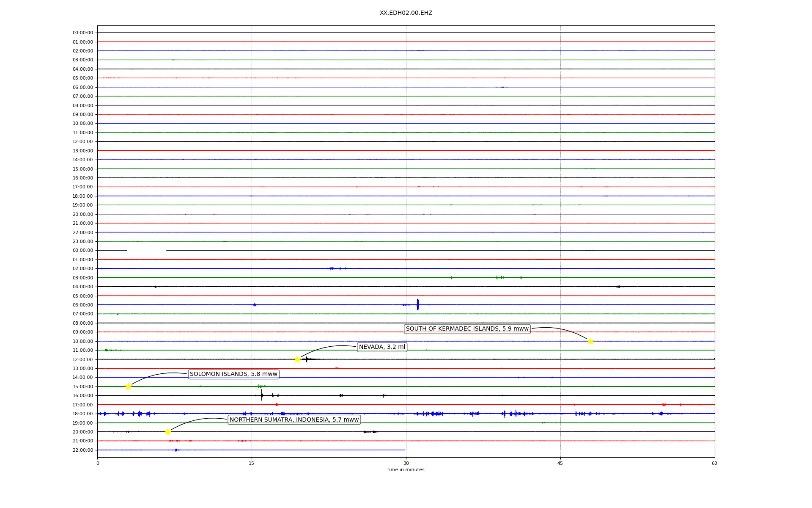This screenshot has width=812, height=508.
Task: Click the 'time in minutes' axis label
Action: click(x=406, y=470)
